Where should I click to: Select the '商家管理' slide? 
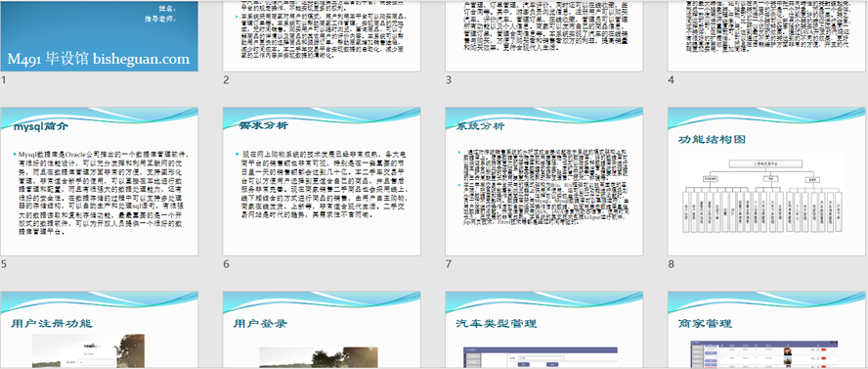click(x=767, y=330)
